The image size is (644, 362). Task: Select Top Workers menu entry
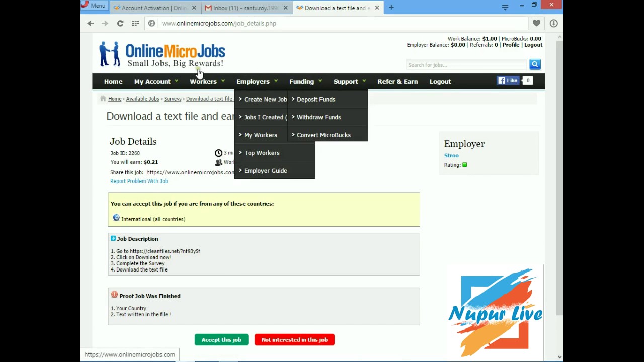click(275, 153)
